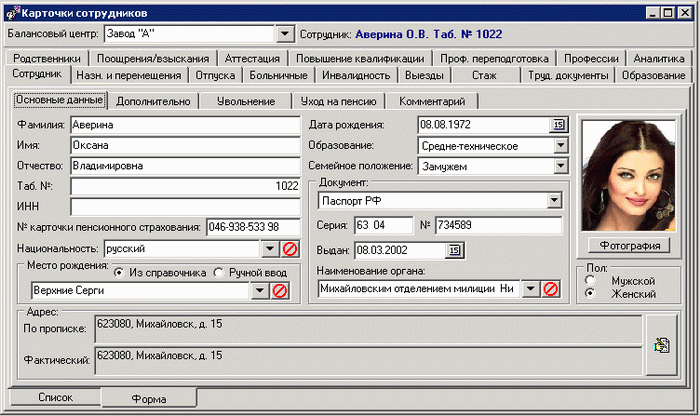Screen dimensions: 700x416
Task: Go to Инвалидность tab
Action: click(x=356, y=75)
